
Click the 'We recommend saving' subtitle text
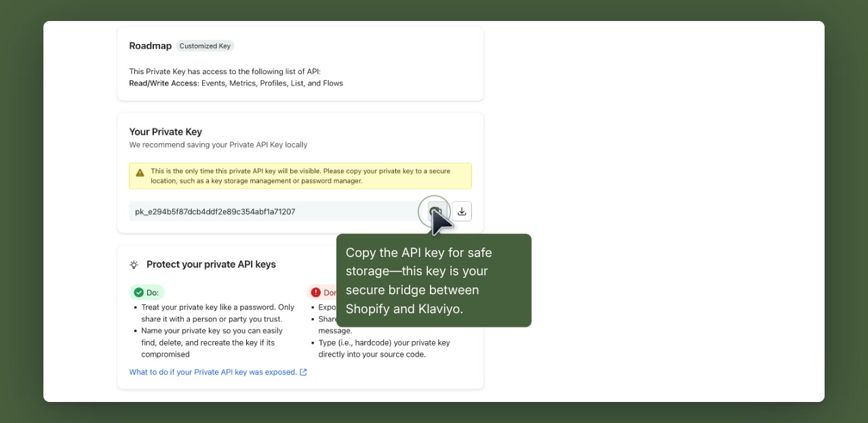(218, 144)
